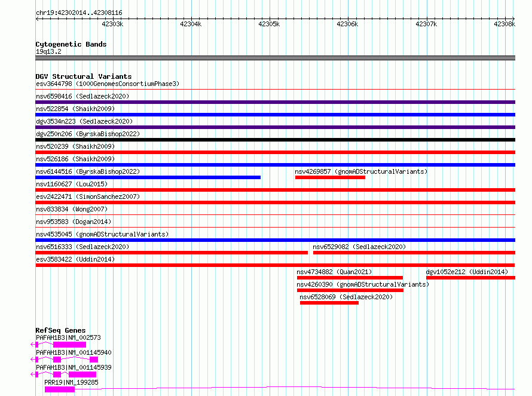This screenshot has height=396, width=532.
Task: Select the nsv953583 Dogan2014 label
Action: pyautogui.click(x=74, y=222)
